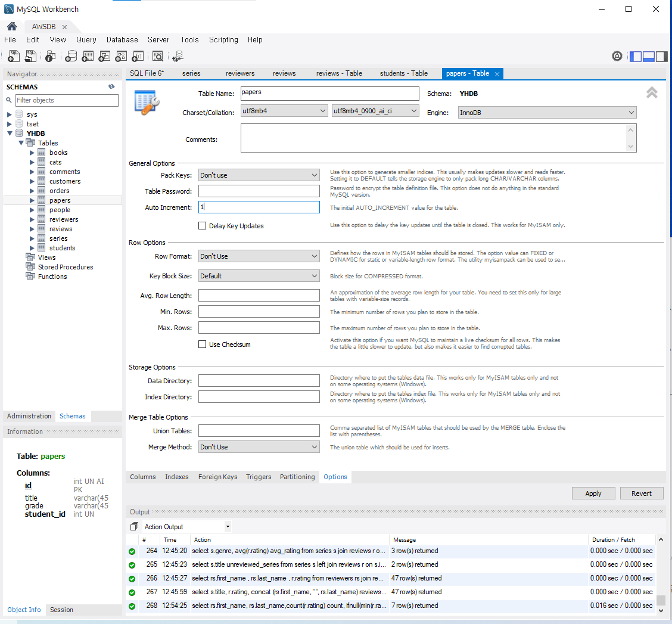This screenshot has width=672, height=624.
Task: Create new view icon
Action: pos(104,56)
